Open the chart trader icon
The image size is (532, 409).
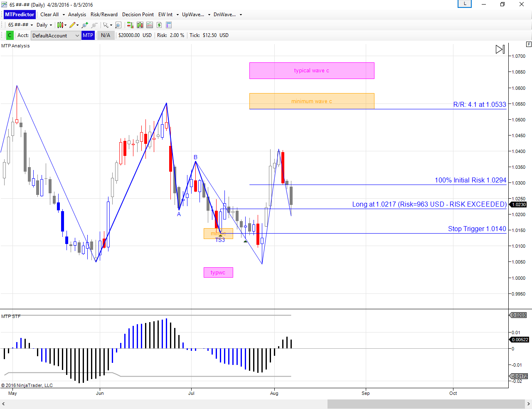(x=131, y=25)
